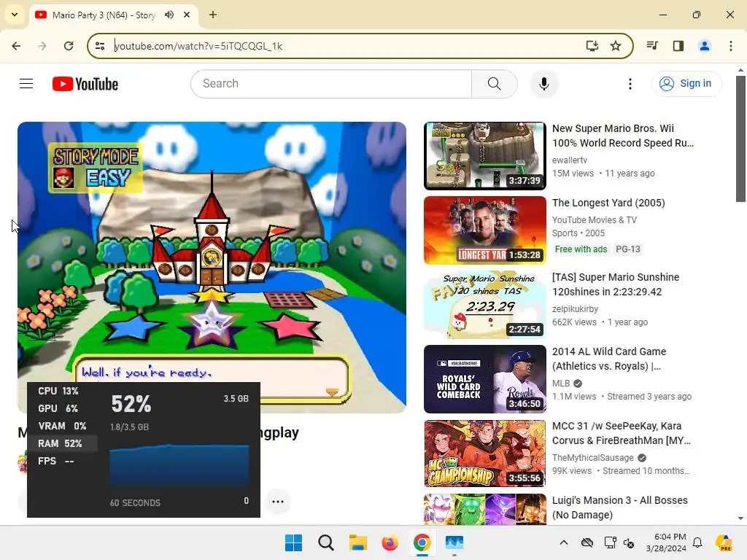Close the Mario Party 3 tab

(187, 15)
